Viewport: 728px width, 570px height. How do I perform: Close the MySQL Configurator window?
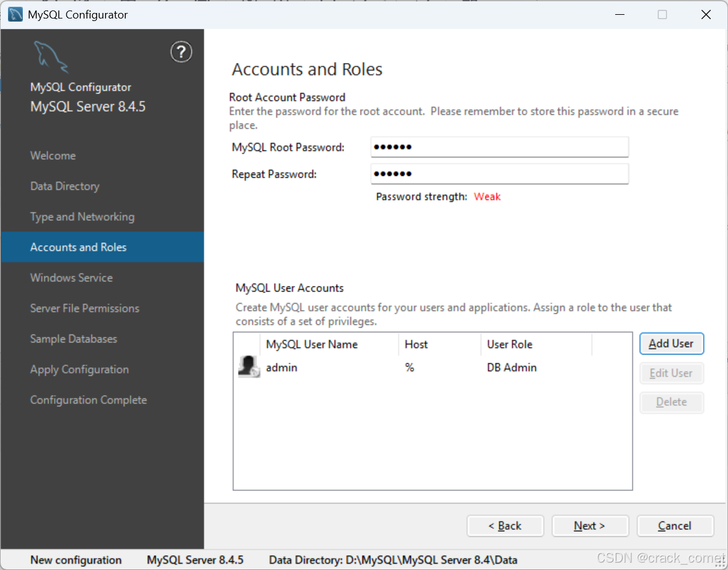[x=706, y=14]
